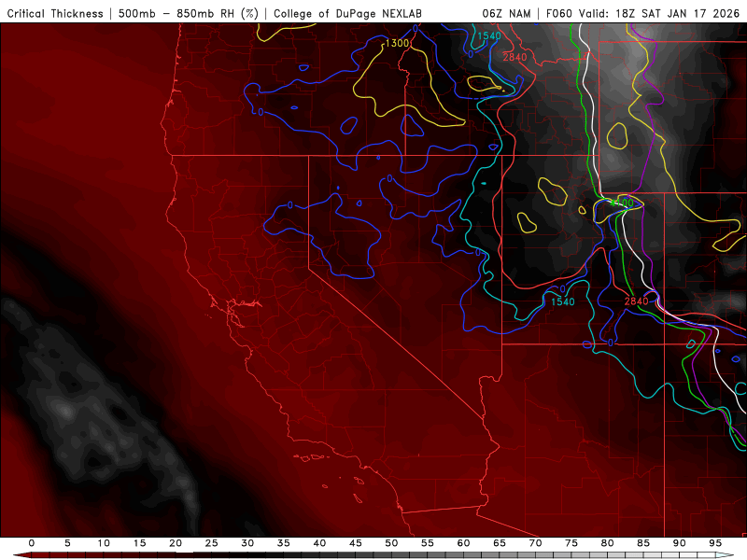Select the color scale label 95
The height and width of the screenshot is (560, 747).
click(715, 543)
